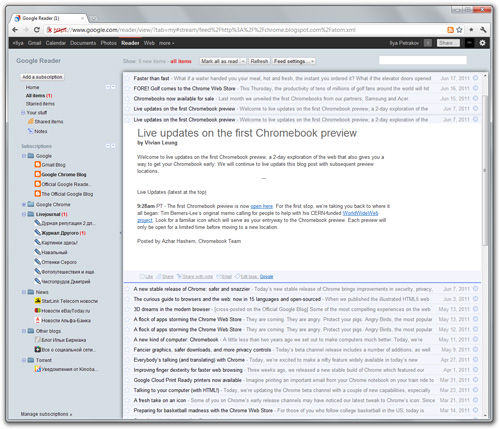Click Gmail Blog feed icon
The image size is (500, 429).
point(38,165)
